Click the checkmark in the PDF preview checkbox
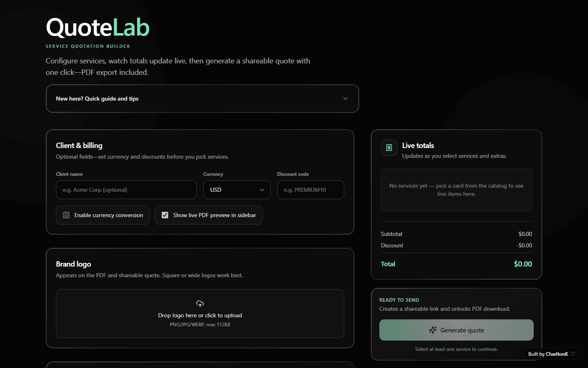This screenshot has height=368, width=588. click(165, 215)
